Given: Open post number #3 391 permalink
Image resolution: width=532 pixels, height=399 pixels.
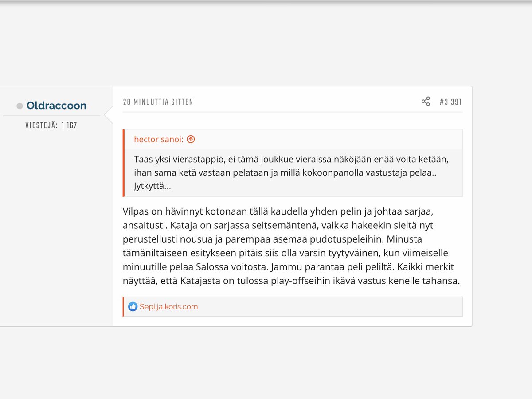Looking at the screenshot, I should pyautogui.click(x=450, y=102).
